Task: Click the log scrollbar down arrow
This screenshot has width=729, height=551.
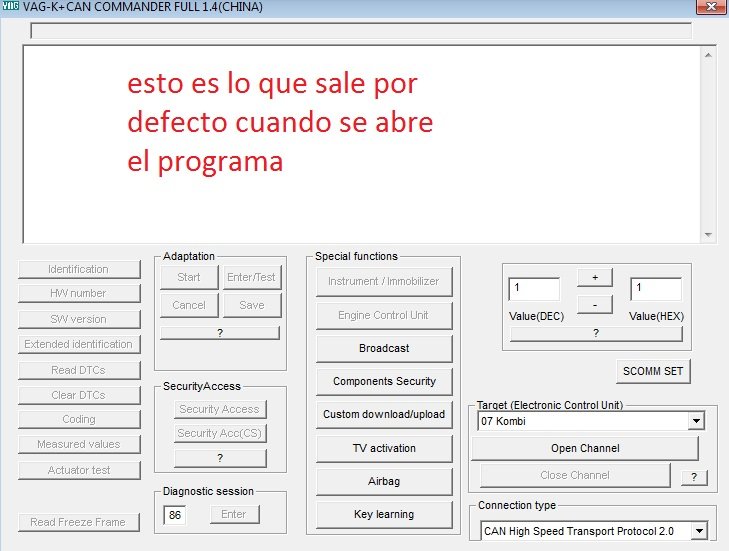Action: (x=708, y=235)
